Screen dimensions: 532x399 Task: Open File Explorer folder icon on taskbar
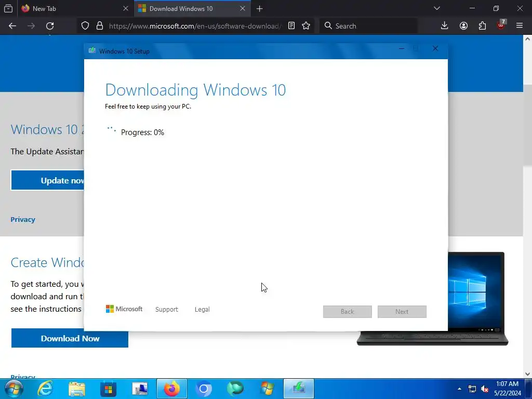pos(77,389)
